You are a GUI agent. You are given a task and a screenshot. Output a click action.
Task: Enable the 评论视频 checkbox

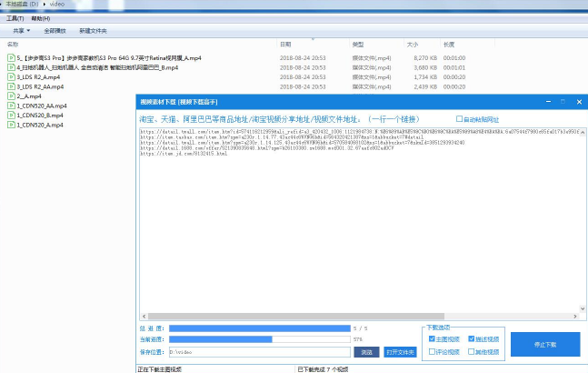[x=430, y=350]
